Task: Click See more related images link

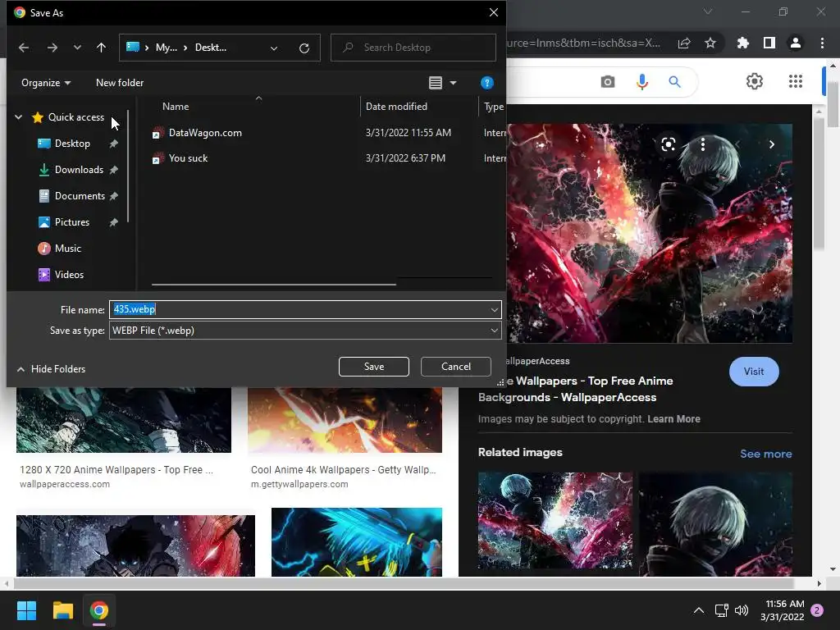Action: (765, 454)
